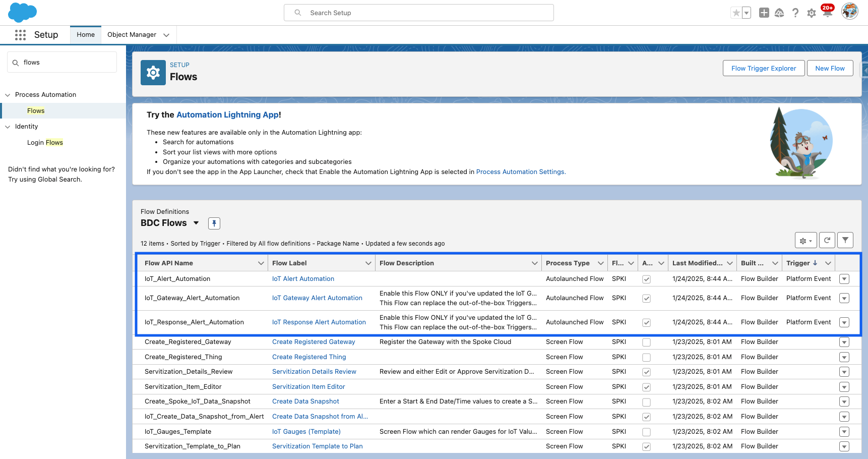Image resolution: width=868 pixels, height=459 pixels.
Task: Open the Favorites star icon
Action: tap(736, 13)
